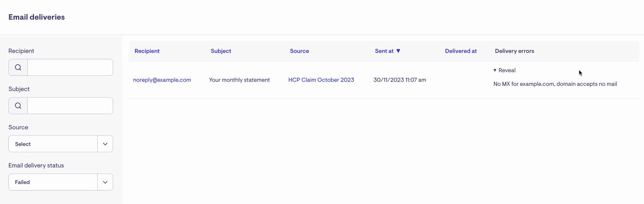Screen dimensions: 644x204
Task: Click the Sent at sort arrow icon
Action: (x=398, y=51)
